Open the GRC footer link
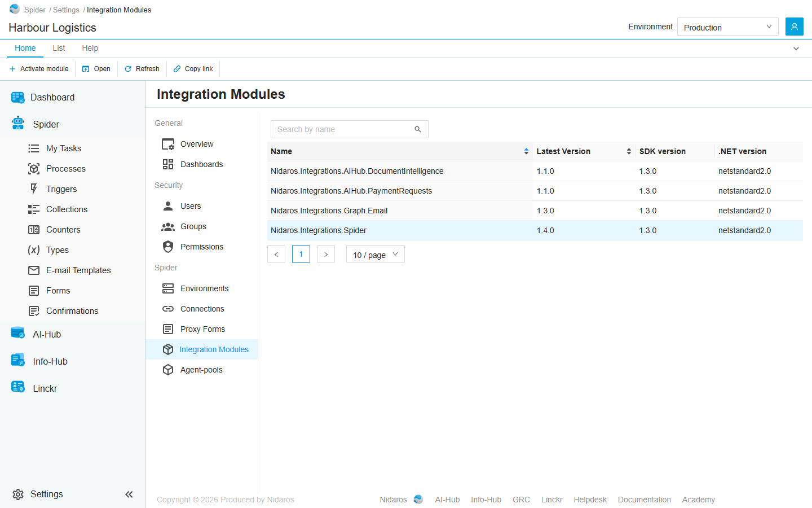This screenshot has width=812, height=508. click(521, 500)
